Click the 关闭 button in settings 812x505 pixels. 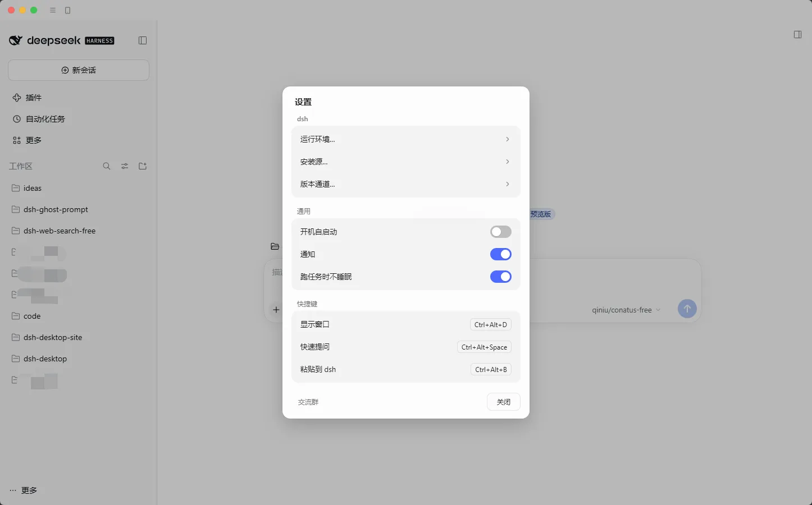pos(504,402)
